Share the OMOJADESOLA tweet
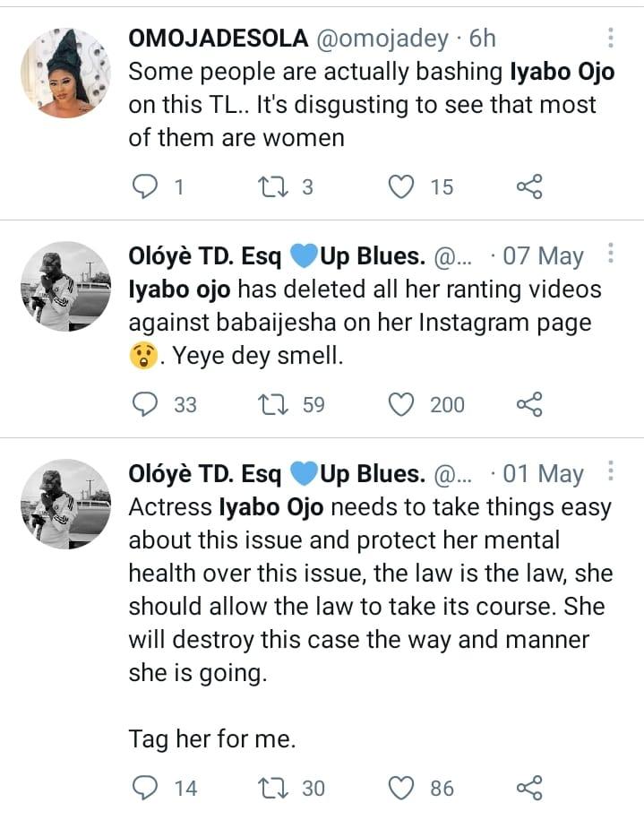The width and height of the screenshot is (644, 820). 529,186
